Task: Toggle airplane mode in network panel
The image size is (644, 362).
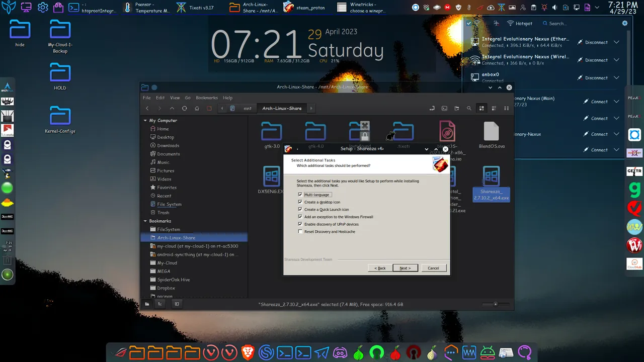Action: tap(497, 23)
